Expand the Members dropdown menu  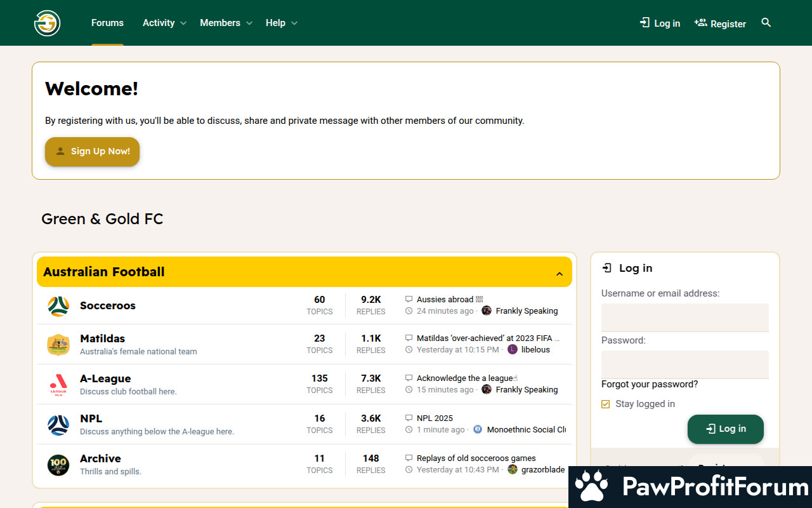pyautogui.click(x=249, y=23)
